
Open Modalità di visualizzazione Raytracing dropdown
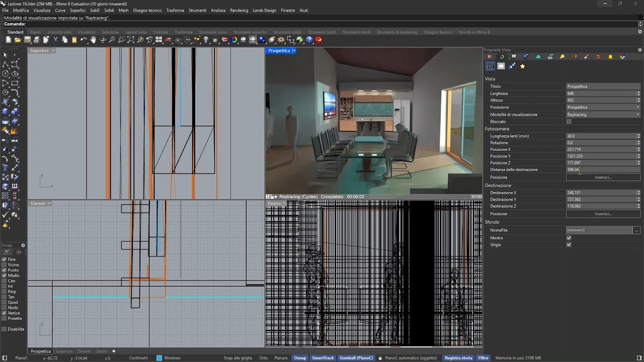603,115
